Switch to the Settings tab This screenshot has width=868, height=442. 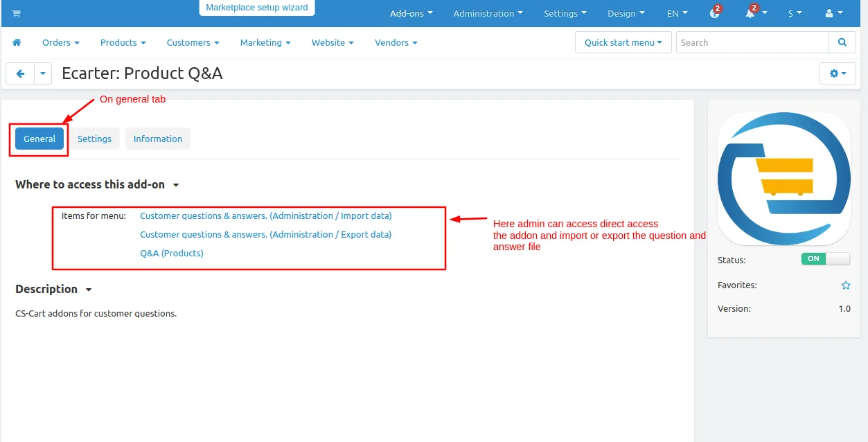94,139
